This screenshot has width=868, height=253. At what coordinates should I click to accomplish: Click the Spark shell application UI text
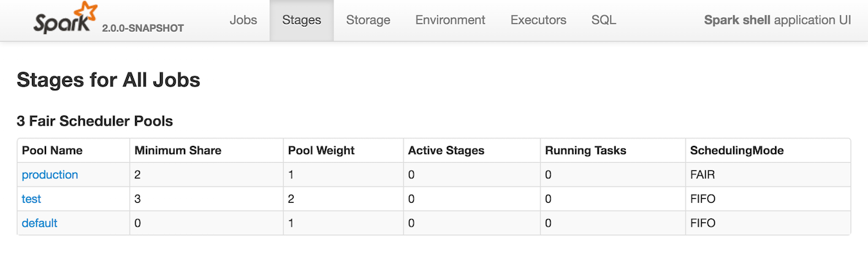point(778,20)
